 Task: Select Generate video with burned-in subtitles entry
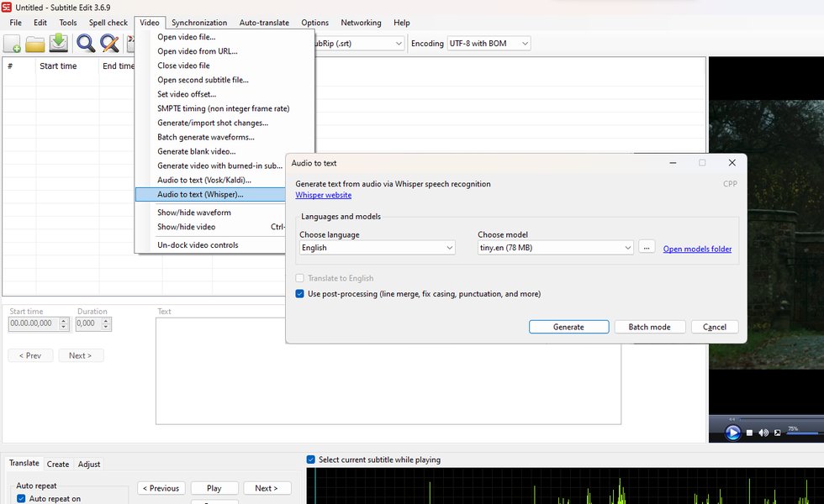pyautogui.click(x=210, y=165)
